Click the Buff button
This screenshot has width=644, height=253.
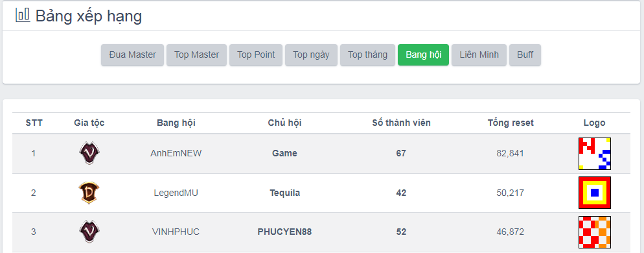click(525, 54)
